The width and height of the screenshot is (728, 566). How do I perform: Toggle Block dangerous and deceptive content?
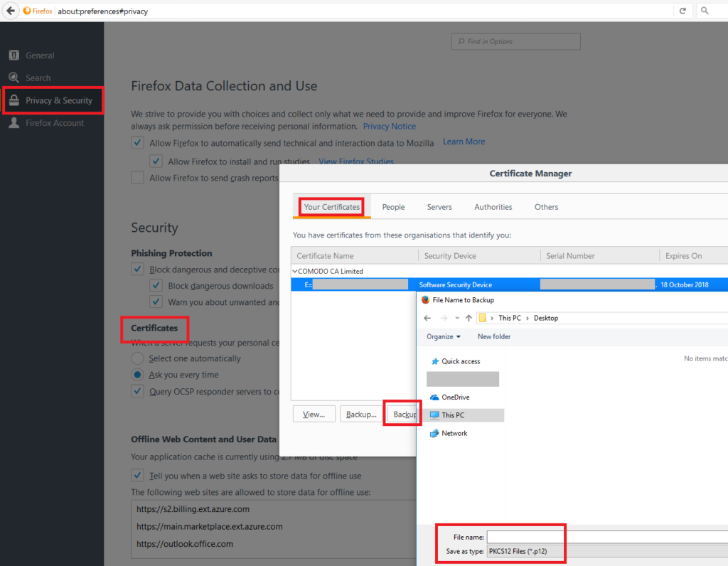click(x=137, y=269)
